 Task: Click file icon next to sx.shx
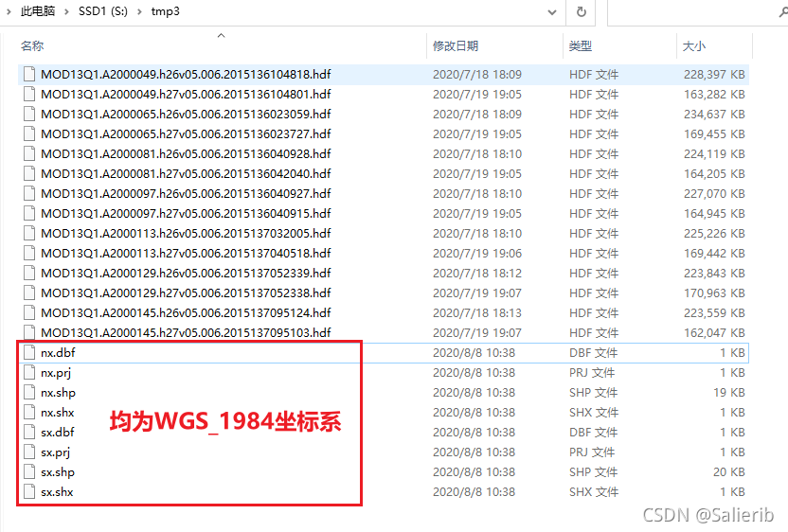point(29,492)
